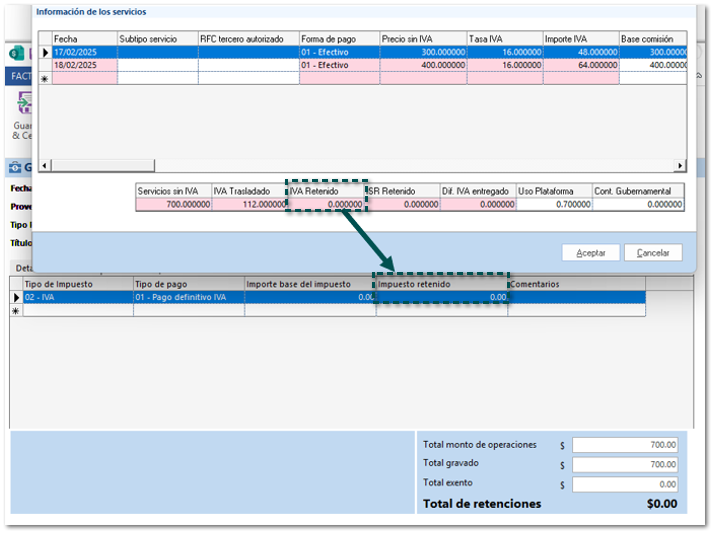Click the Total monto de operaciones field
Screen dimensions: 714x534
point(624,445)
